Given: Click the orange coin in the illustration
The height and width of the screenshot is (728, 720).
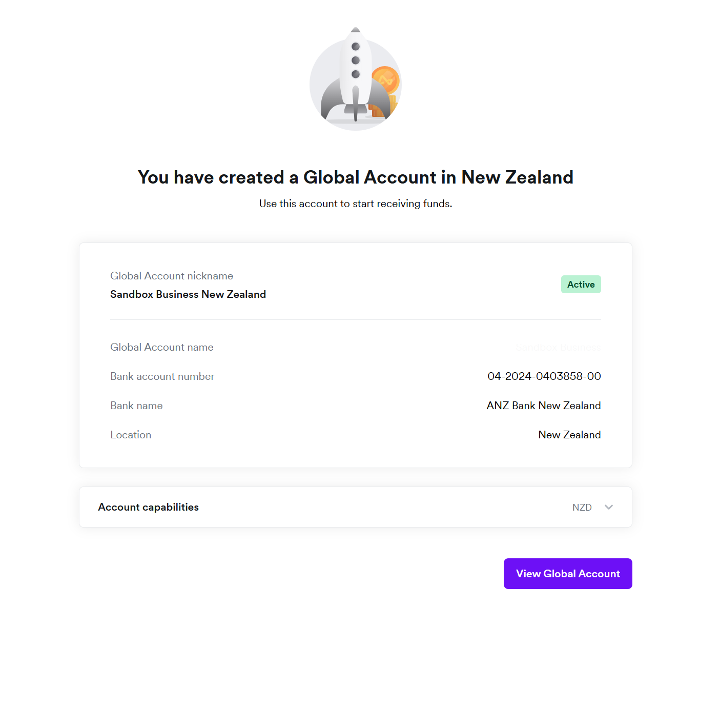Looking at the screenshot, I should pos(385,80).
